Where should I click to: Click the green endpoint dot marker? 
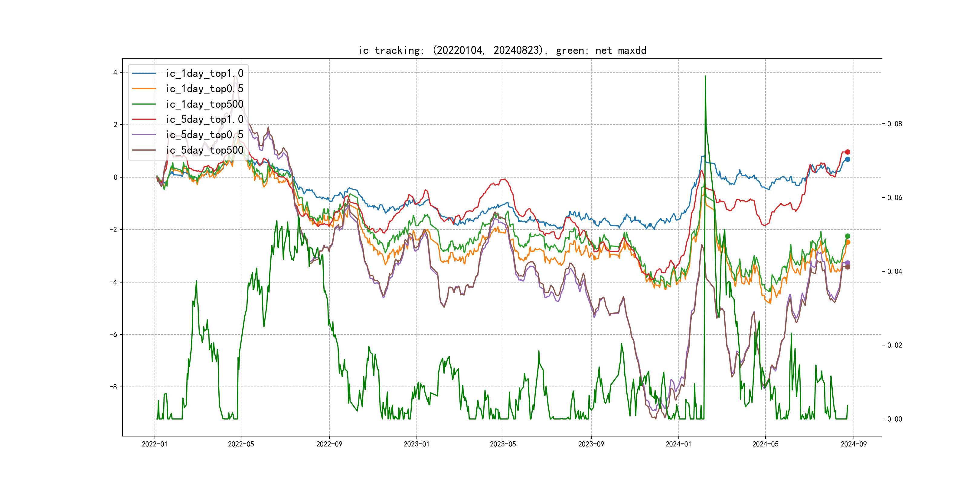(x=848, y=236)
